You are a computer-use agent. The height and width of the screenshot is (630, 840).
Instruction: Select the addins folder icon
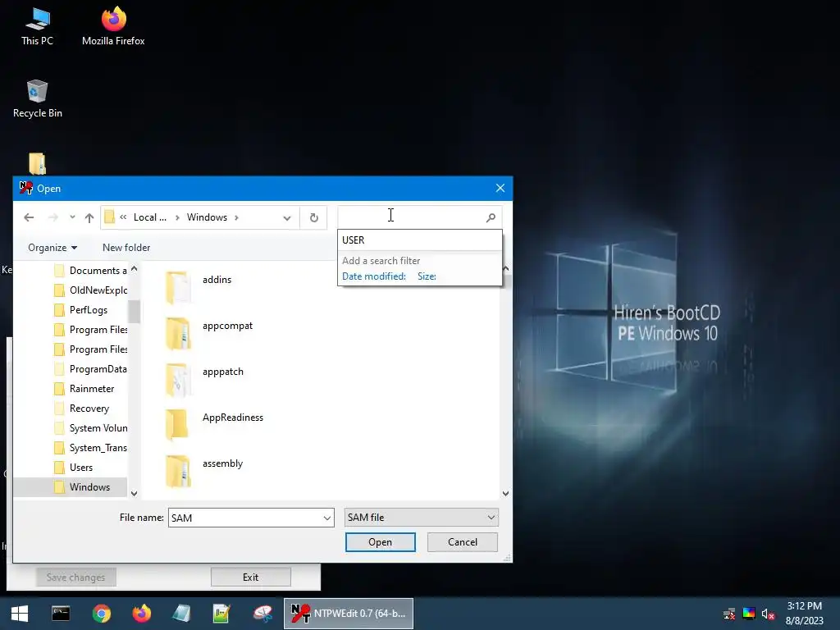point(178,287)
